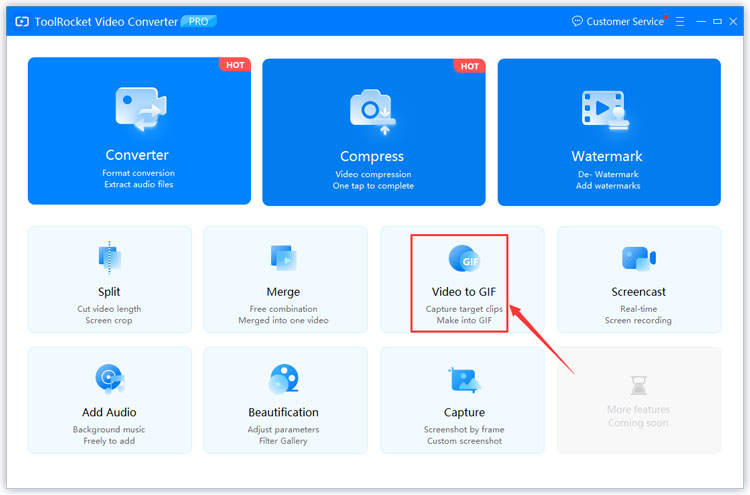750x495 pixels.
Task: Click the Add Audio disc icon
Action: pyautogui.click(x=110, y=379)
